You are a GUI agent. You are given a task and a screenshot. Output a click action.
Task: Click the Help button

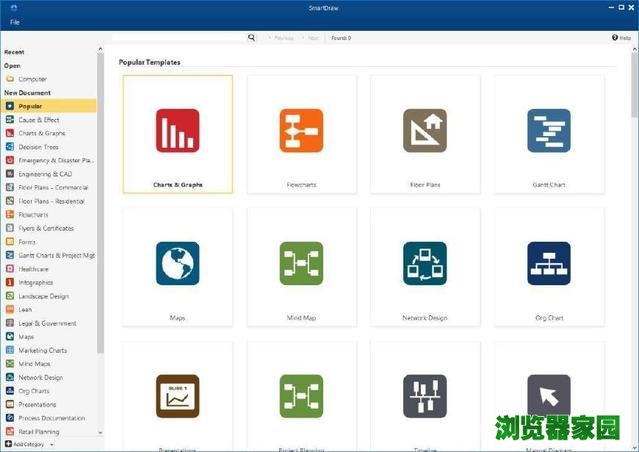(x=621, y=38)
